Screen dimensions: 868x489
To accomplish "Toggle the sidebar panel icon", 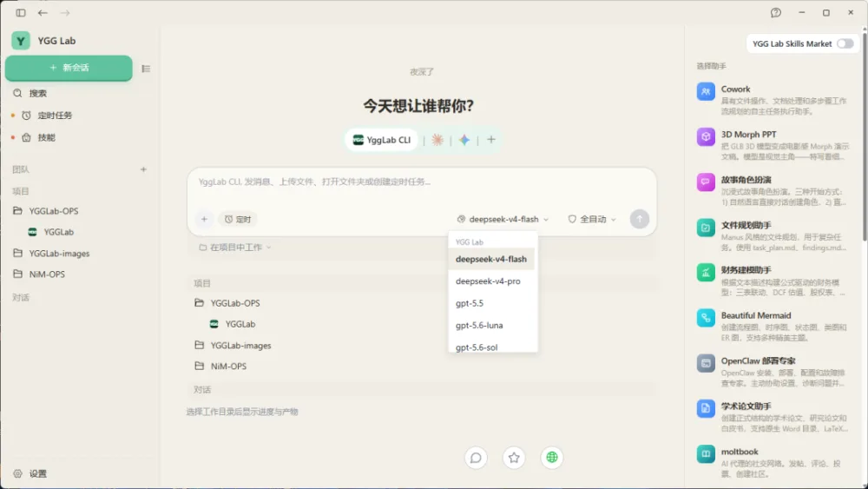I will point(21,13).
